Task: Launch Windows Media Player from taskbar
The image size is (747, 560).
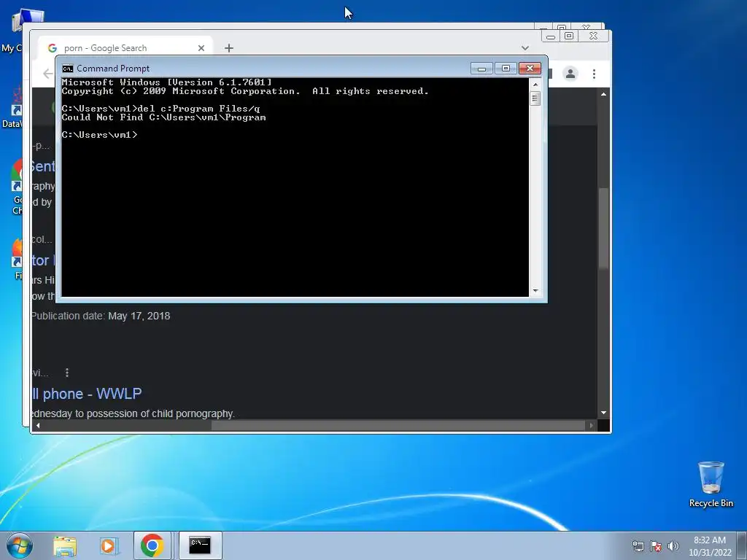Action: tap(109, 545)
